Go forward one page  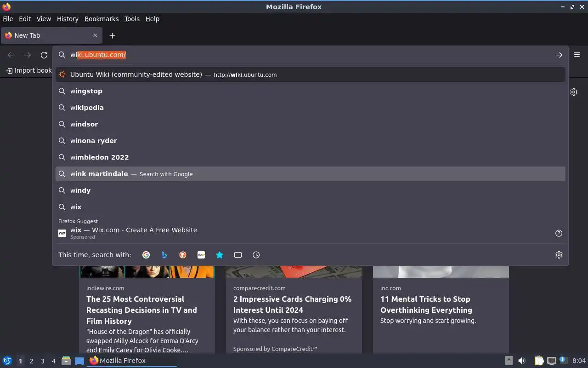pos(28,55)
